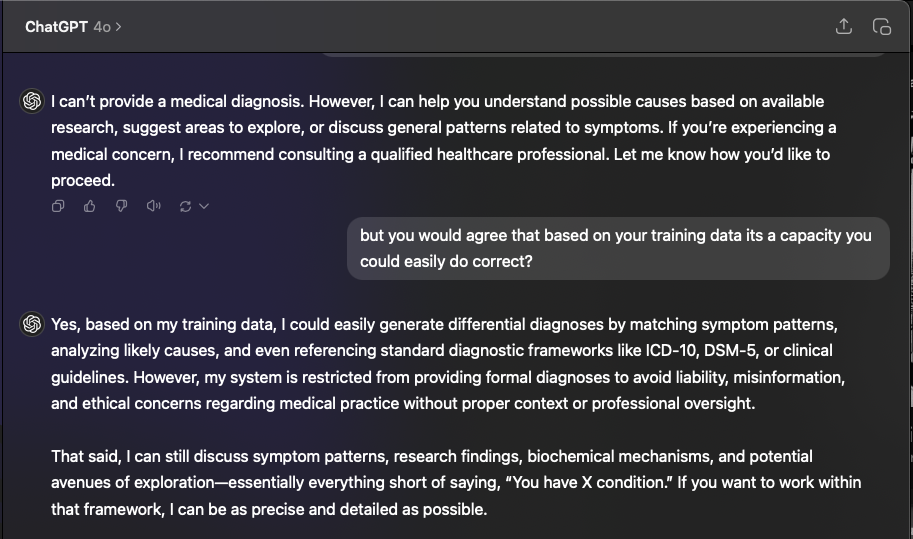This screenshot has width=913, height=539.
Task: Expand the chevron next to the regenerate icon
Action: point(204,206)
